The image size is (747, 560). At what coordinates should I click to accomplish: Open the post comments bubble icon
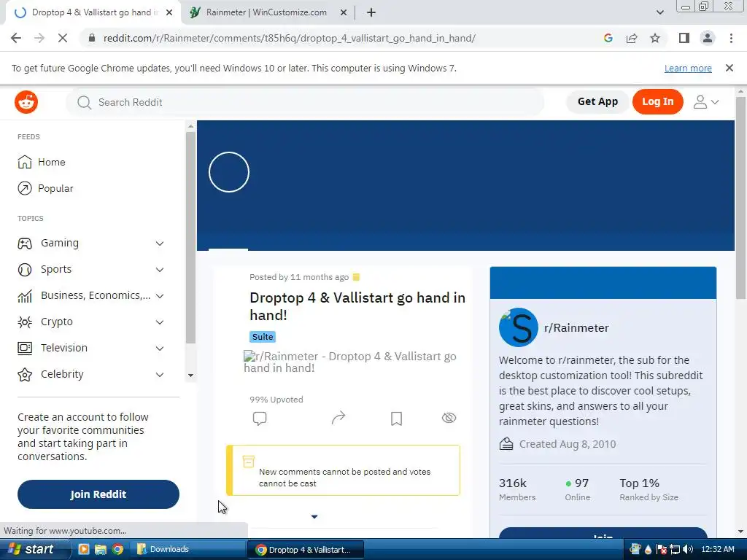[x=260, y=418]
